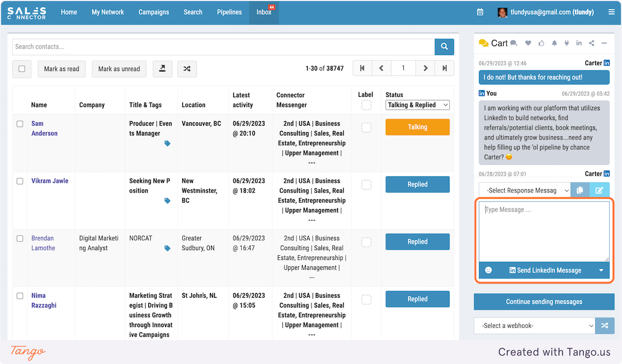Click the thumbs up icon in chat header

point(542,43)
